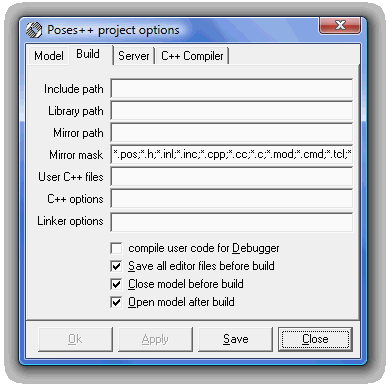
Task: Focus the Linker options text box
Action: click(x=232, y=222)
